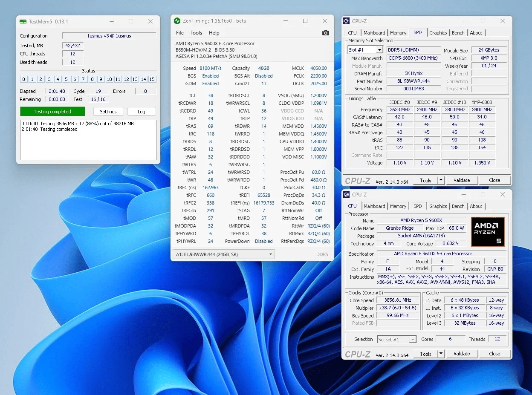Open Memory tab in lower CPU-Z window
This screenshot has height=395, width=532.
398,206
